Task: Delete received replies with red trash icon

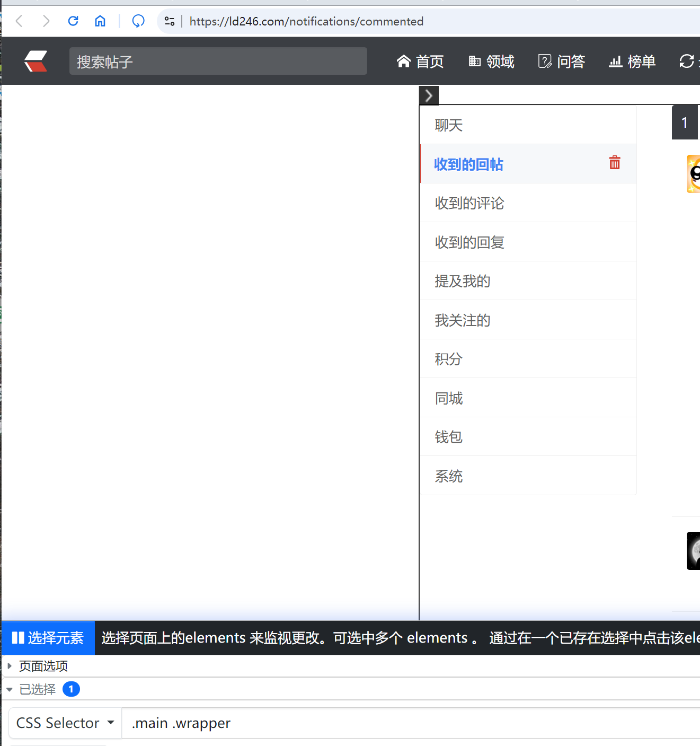Action: [615, 163]
